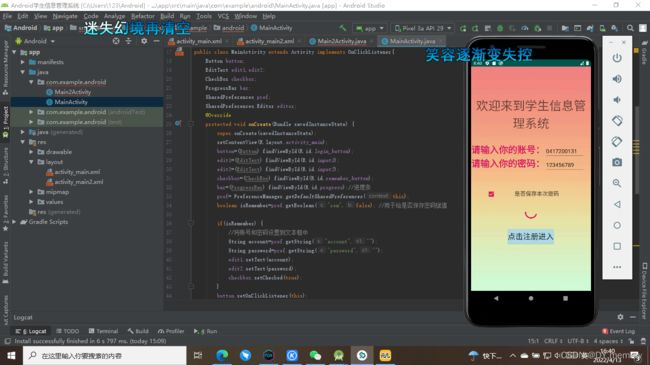
Task: Tap the phone's on-screen back navigation button
Action: point(496,298)
